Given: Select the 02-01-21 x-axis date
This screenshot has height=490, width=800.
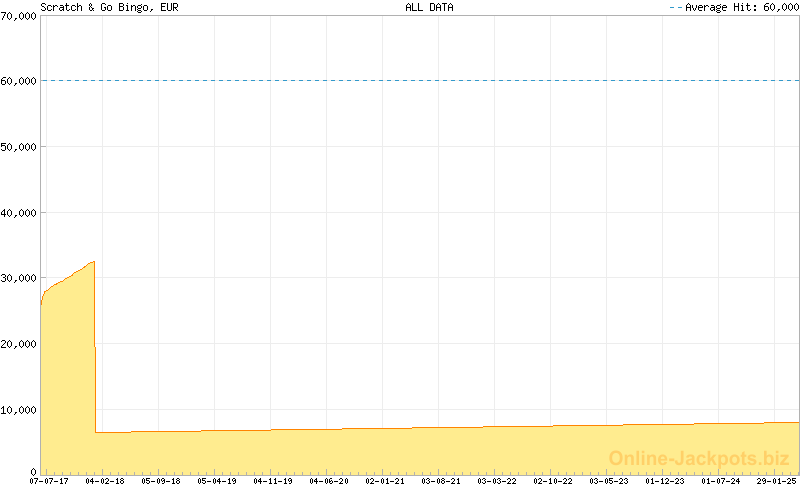Looking at the screenshot, I should point(385,481).
